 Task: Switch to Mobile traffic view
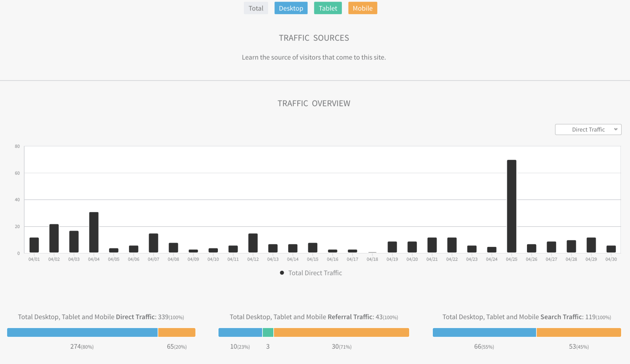(x=362, y=8)
